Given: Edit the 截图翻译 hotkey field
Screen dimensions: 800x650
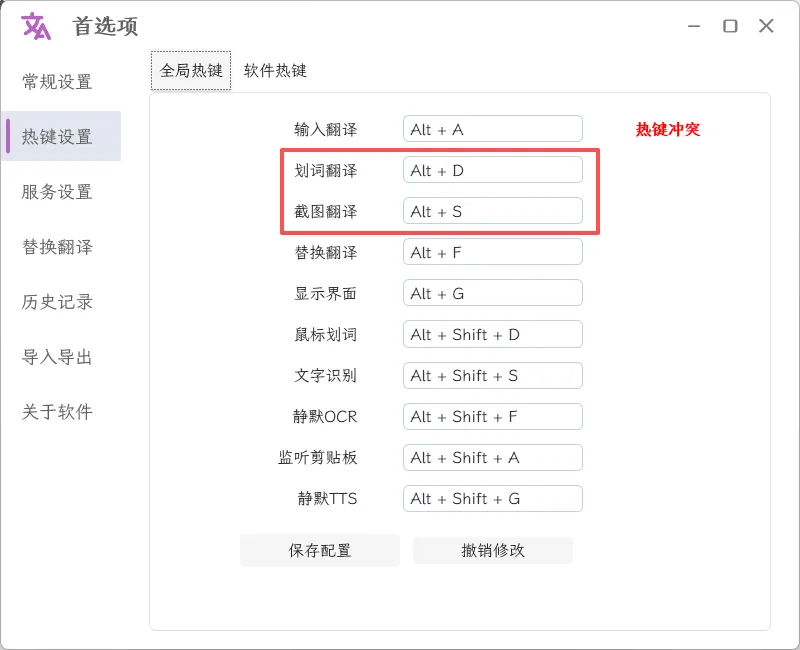Looking at the screenshot, I should click(x=492, y=211).
